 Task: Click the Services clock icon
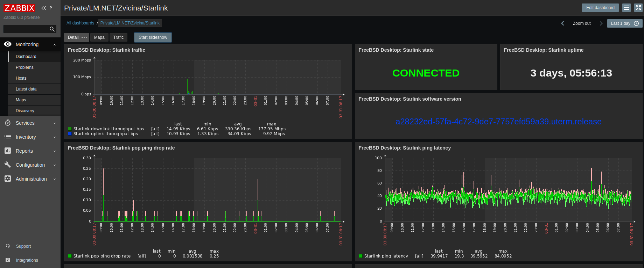click(x=8, y=123)
